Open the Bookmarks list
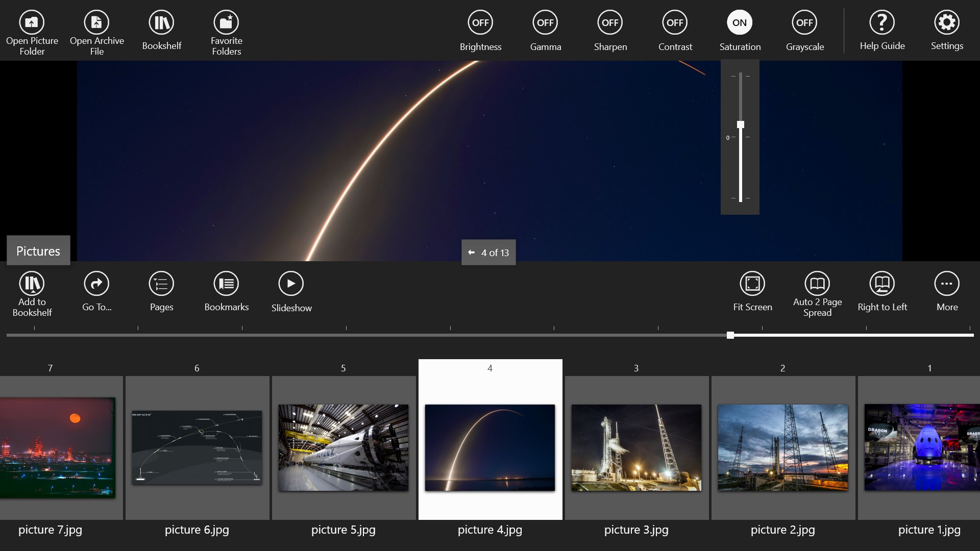The image size is (980, 551). (x=226, y=291)
